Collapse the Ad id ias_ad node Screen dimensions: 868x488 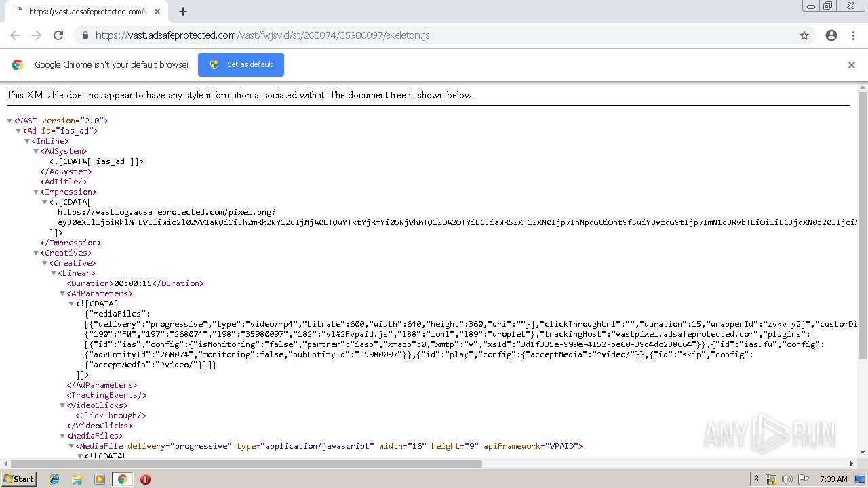[x=18, y=131]
